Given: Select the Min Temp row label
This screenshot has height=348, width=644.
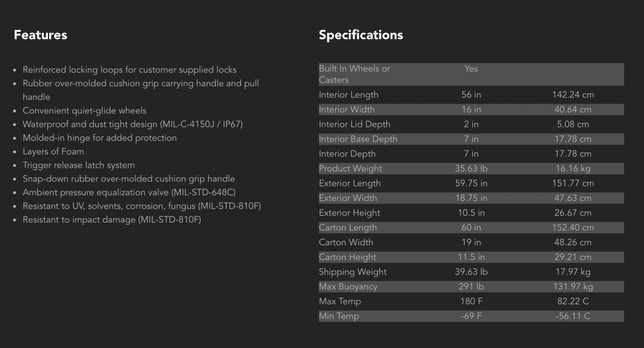Looking at the screenshot, I should (339, 316).
